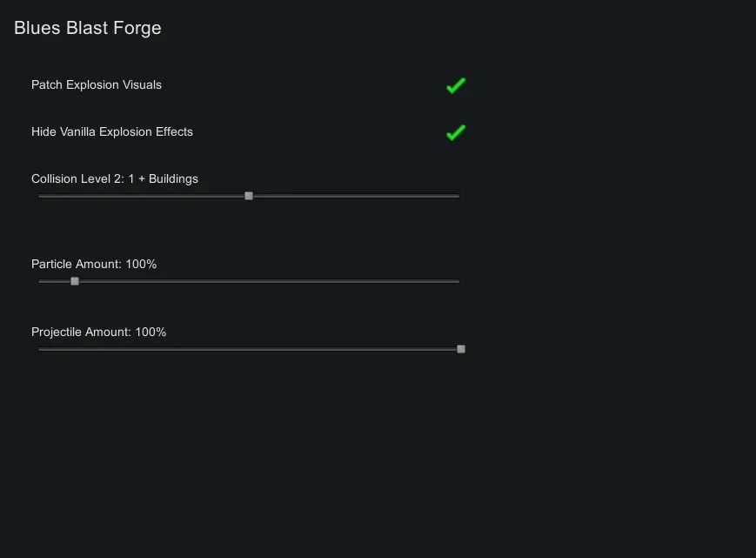The image size is (756, 558).
Task: Disable Hide Vanilla Explosion Effects checkmark
Action: pyautogui.click(x=456, y=132)
